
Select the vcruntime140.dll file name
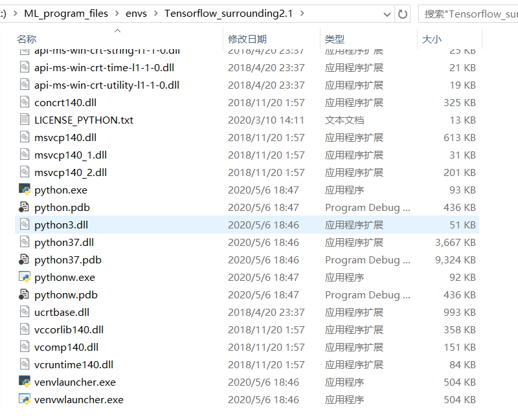[74, 364]
